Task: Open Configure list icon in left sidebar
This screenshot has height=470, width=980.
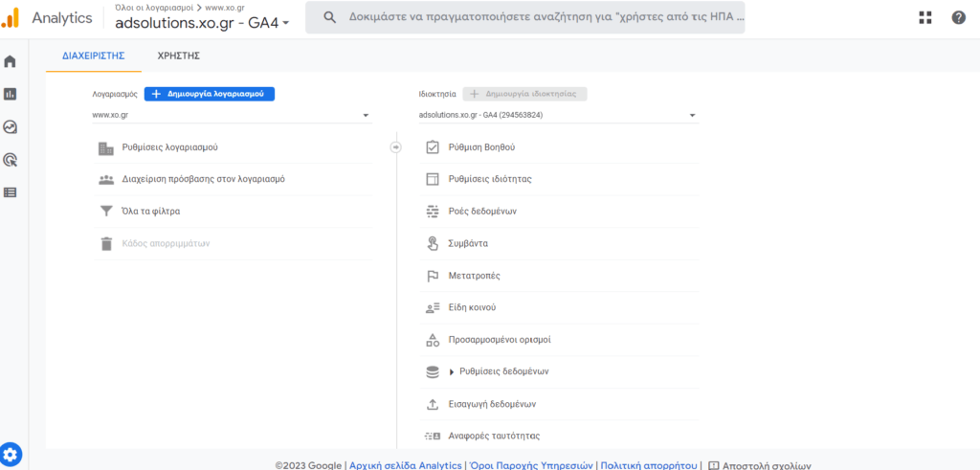Action: [x=10, y=192]
